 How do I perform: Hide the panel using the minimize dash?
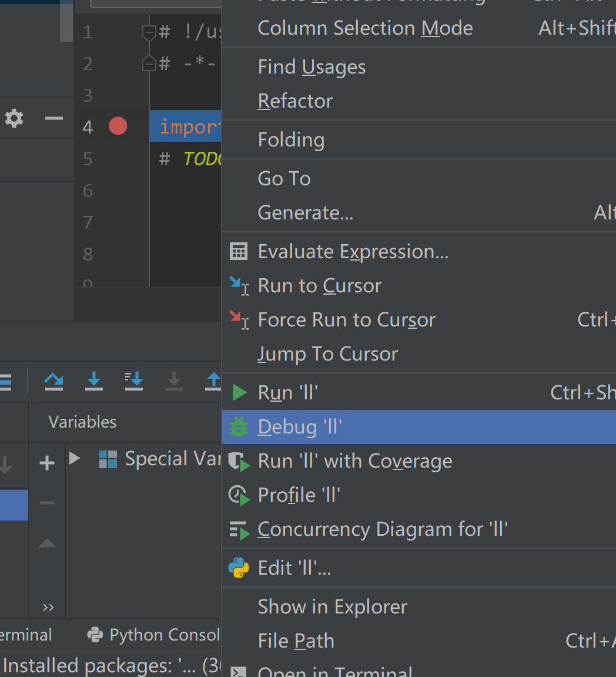tap(54, 119)
